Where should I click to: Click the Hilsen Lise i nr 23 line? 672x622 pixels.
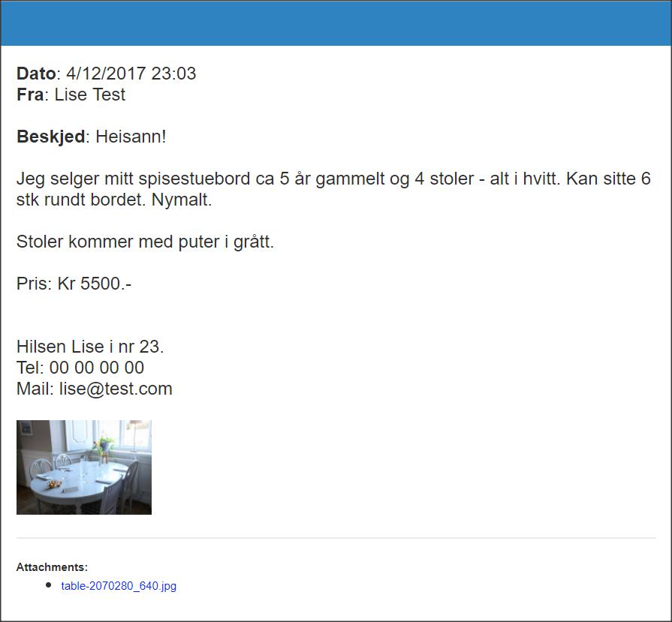click(x=90, y=347)
